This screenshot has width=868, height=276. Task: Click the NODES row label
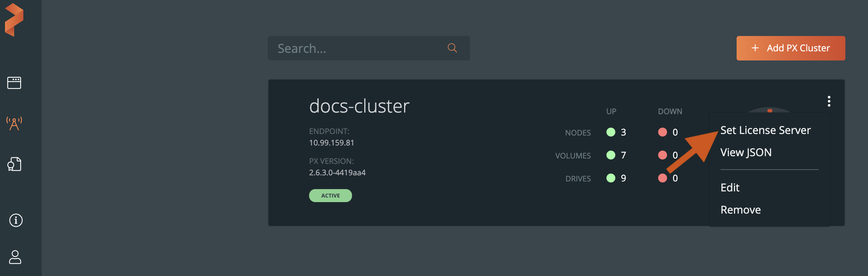[578, 133]
